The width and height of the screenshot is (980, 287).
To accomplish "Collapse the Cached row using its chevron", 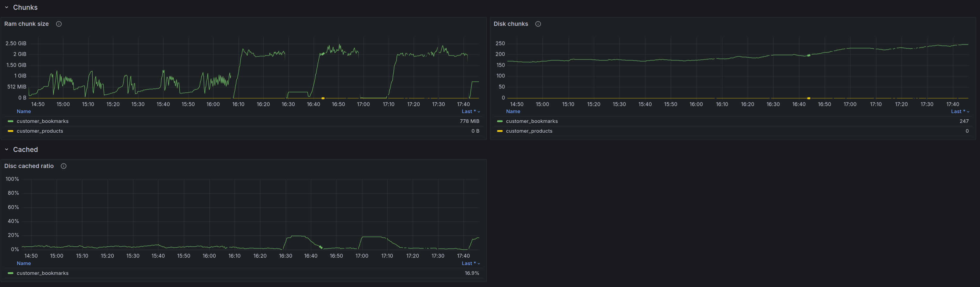I will coord(7,150).
